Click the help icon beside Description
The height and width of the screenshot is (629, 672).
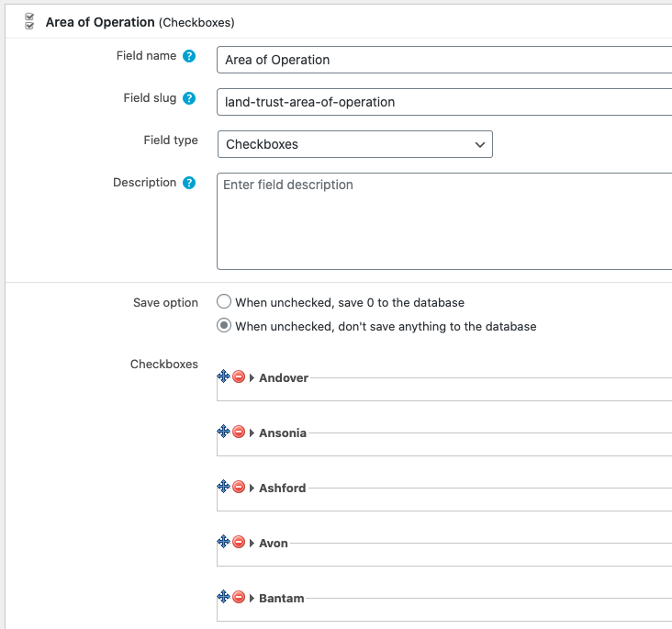[189, 183]
